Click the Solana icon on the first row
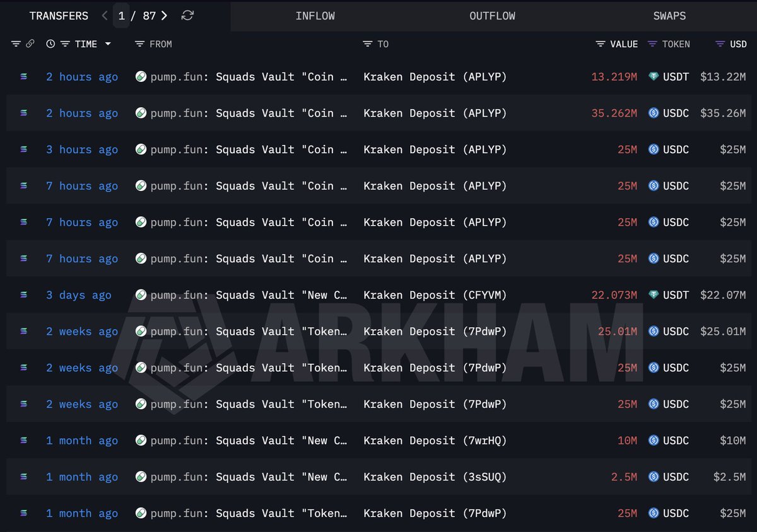Viewport: 757px width, 532px height. [x=24, y=77]
